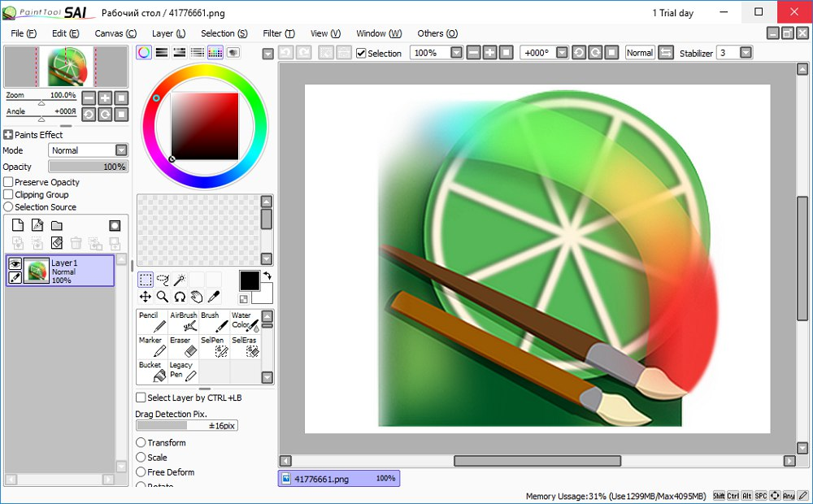
Task: Switch to the 41776661.png document tab
Action: point(339,479)
